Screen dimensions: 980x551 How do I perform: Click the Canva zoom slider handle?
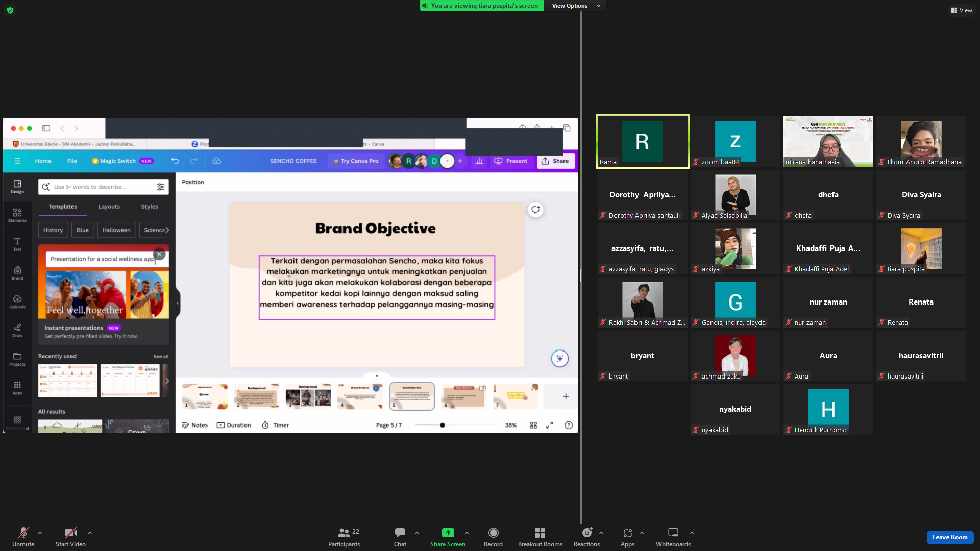pos(443,425)
